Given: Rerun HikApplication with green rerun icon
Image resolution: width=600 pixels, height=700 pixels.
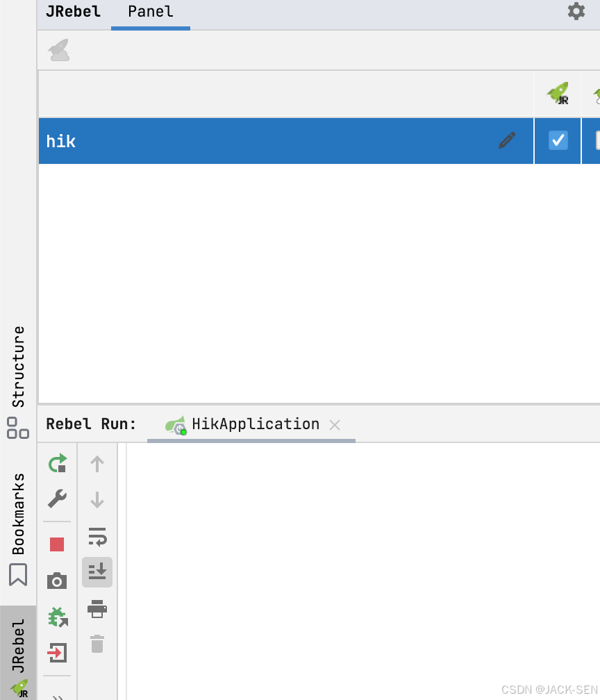Looking at the screenshot, I should pyautogui.click(x=58, y=463).
